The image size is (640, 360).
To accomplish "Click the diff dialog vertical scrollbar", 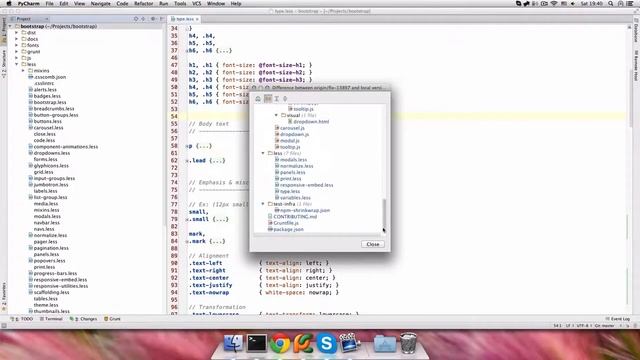I will pyautogui.click(x=384, y=215).
